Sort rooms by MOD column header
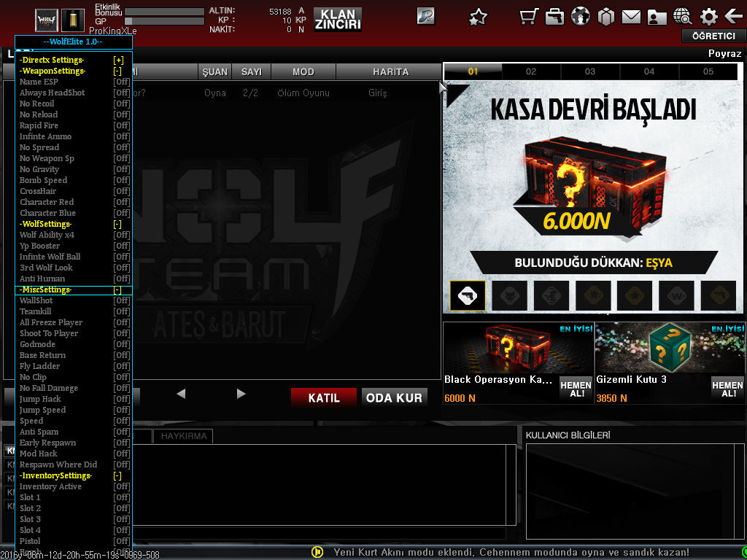Image resolution: width=747 pixels, height=560 pixels. point(303,72)
